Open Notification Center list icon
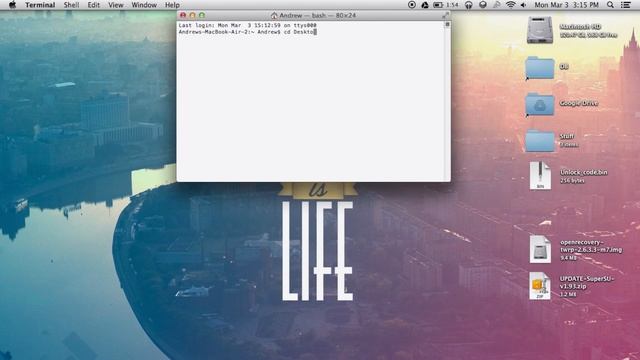640x360 pixels. [x=626, y=5]
